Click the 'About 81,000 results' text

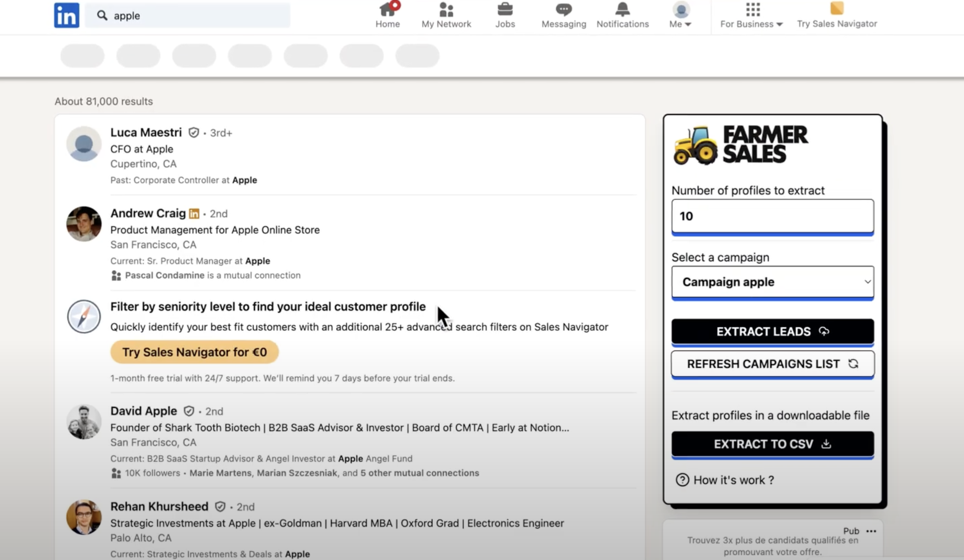tap(104, 101)
